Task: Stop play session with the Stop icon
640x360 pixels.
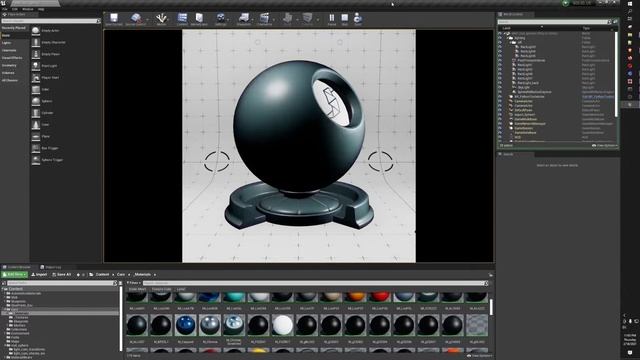Action: [x=345, y=18]
